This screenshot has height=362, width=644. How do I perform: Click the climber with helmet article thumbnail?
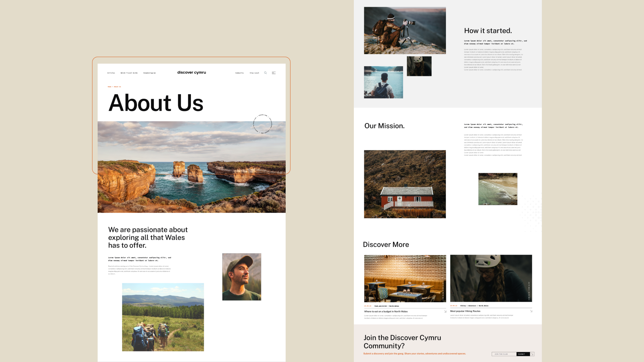491,278
